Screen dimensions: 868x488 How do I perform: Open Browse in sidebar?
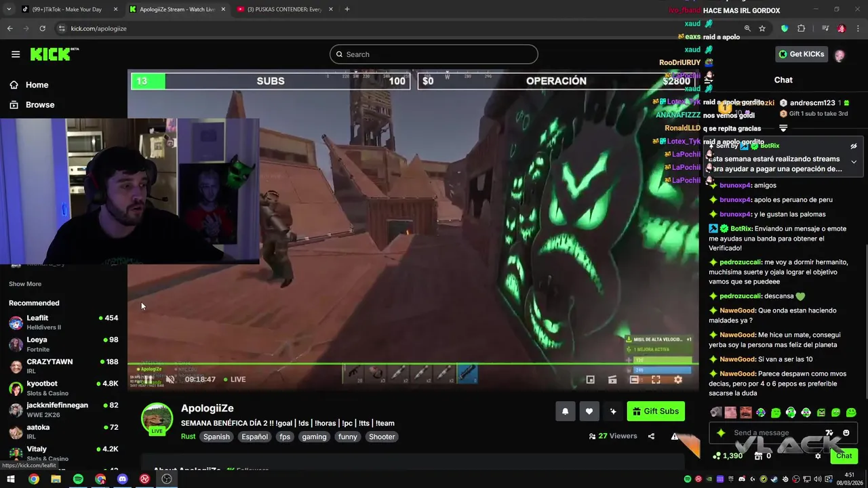click(x=31, y=104)
